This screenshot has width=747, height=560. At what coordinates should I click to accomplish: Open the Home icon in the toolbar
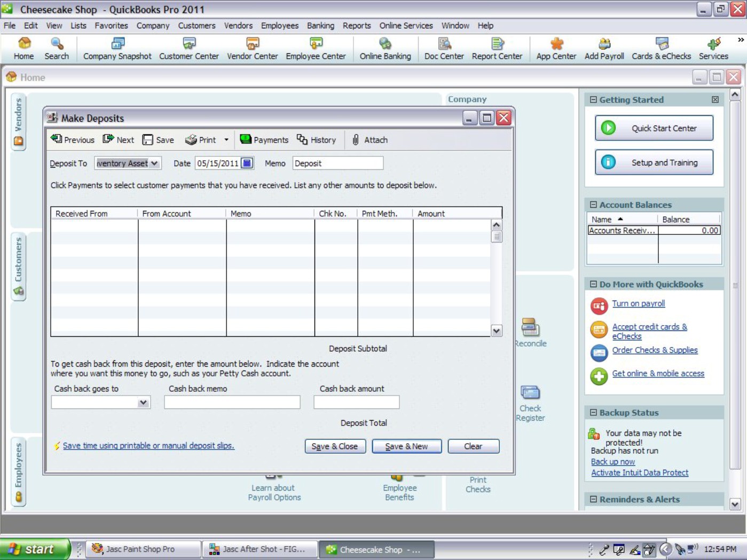coord(23,49)
